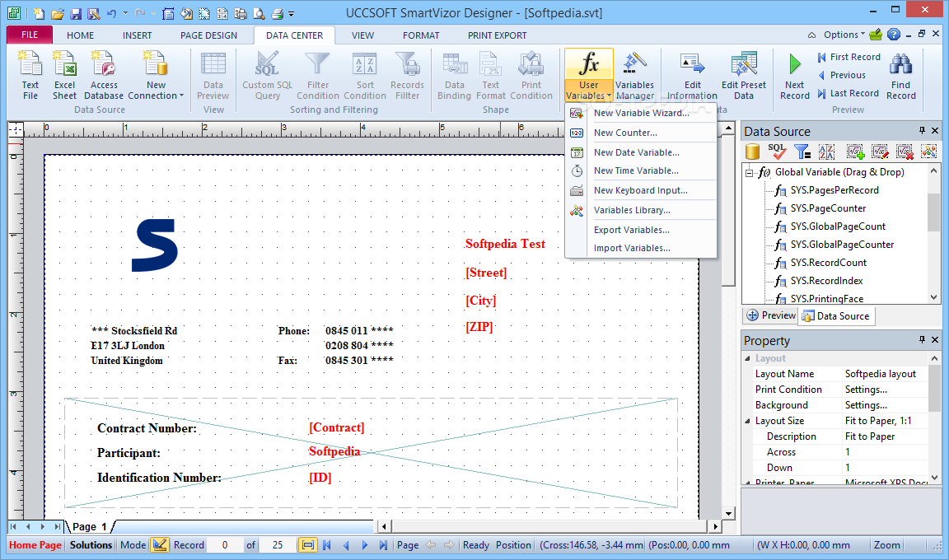Viewport: 949px width, 560px height.
Task: Open the Variables Manager
Action: [x=634, y=75]
